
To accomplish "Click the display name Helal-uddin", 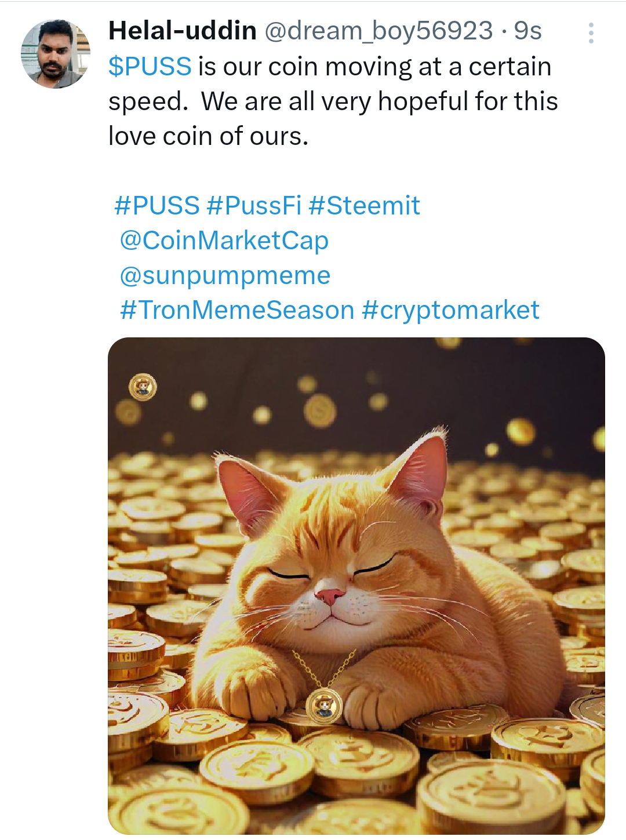I will click(x=182, y=31).
